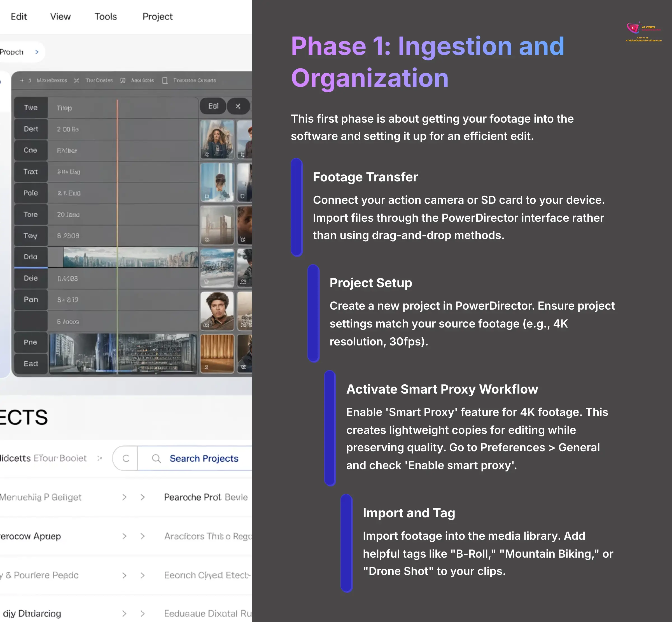Click the badge icon on curly-haired woman thumbnail

[x=207, y=154]
